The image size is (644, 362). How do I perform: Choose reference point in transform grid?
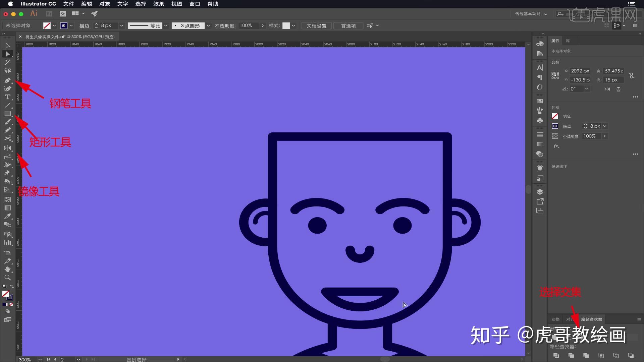click(x=555, y=75)
